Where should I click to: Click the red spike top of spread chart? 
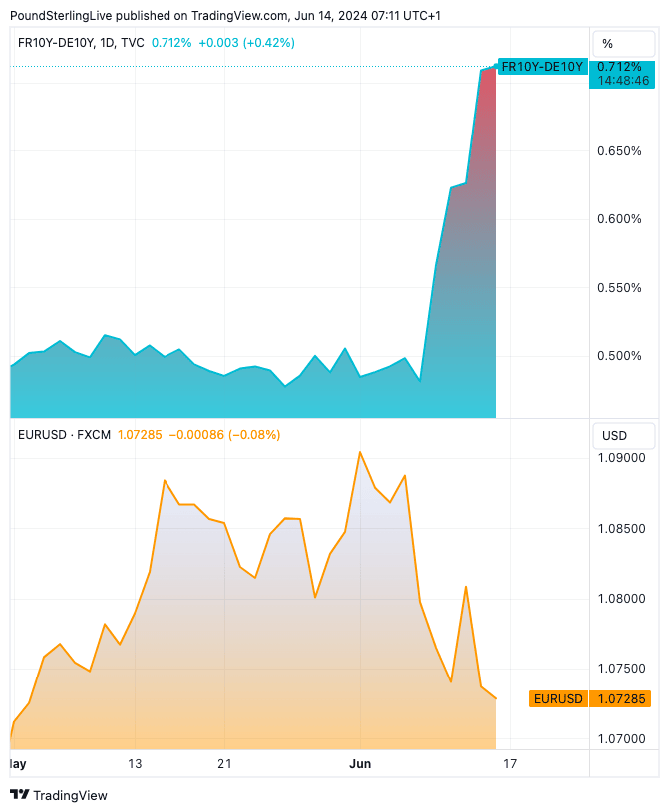(x=488, y=72)
